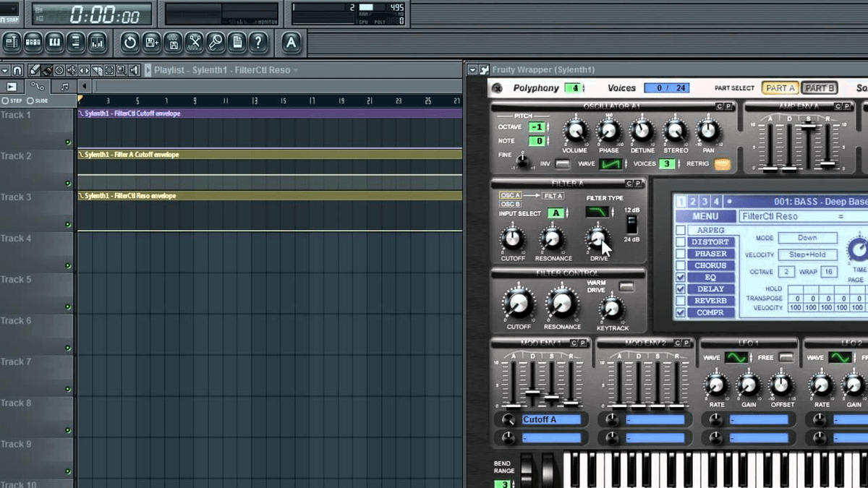Turn the CUTOFF knob in Filter A

(x=512, y=239)
